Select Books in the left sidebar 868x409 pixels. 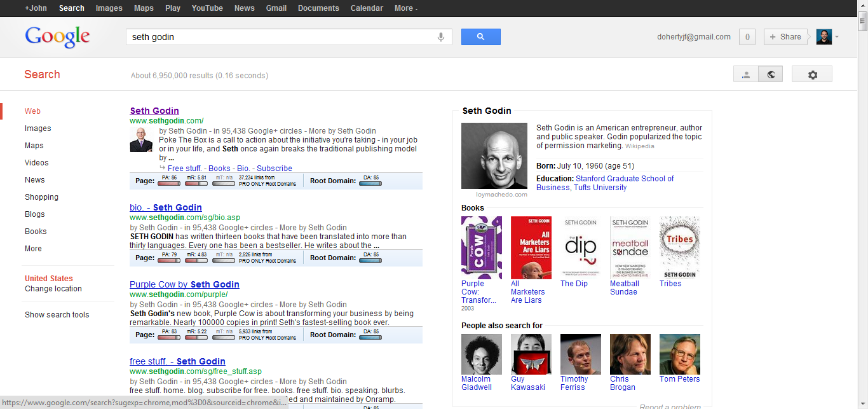36,232
